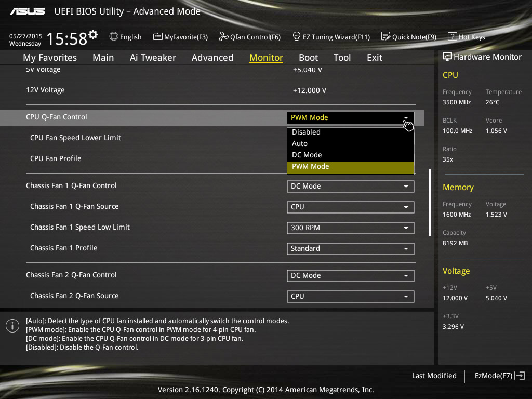Show Hot Keys list
532x399 pixels.
472,37
